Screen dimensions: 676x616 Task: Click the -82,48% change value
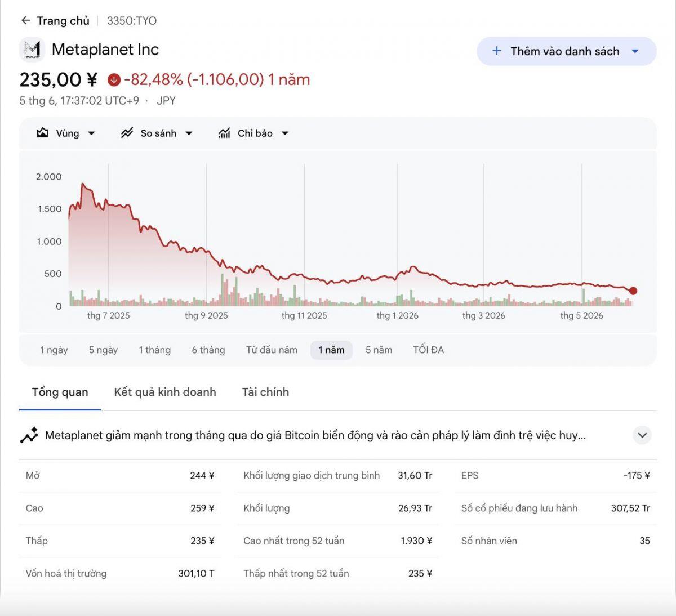pos(153,80)
